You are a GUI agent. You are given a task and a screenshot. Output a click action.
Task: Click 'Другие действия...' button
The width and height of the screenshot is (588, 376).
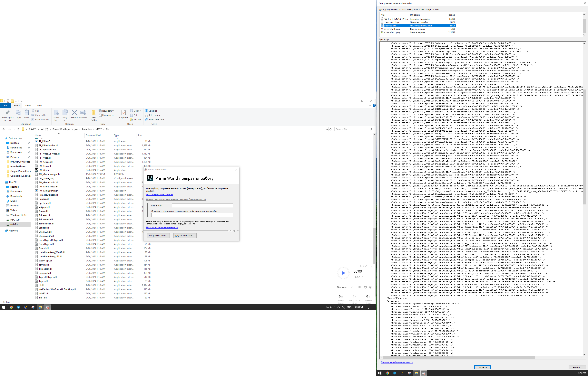click(x=185, y=236)
